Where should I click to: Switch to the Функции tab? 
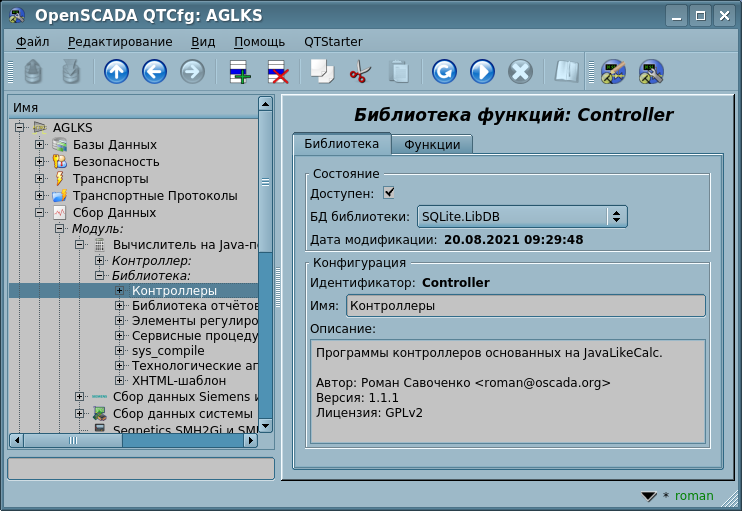click(x=432, y=144)
